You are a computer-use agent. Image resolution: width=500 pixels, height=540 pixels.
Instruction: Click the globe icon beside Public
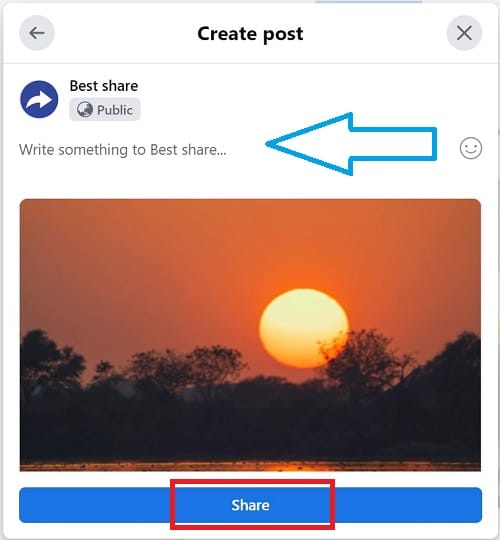[84, 110]
